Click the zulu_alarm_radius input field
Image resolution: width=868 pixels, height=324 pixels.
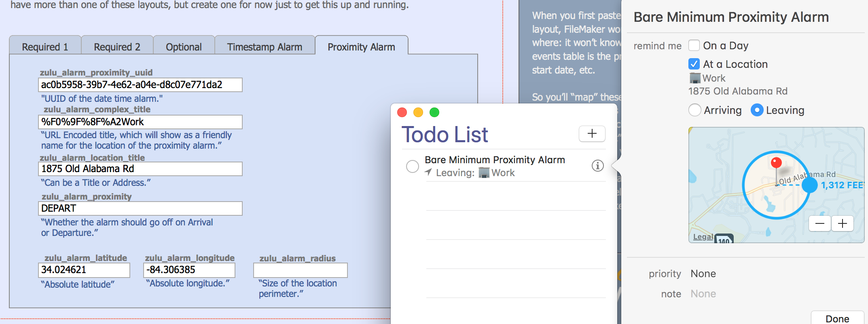click(300, 270)
